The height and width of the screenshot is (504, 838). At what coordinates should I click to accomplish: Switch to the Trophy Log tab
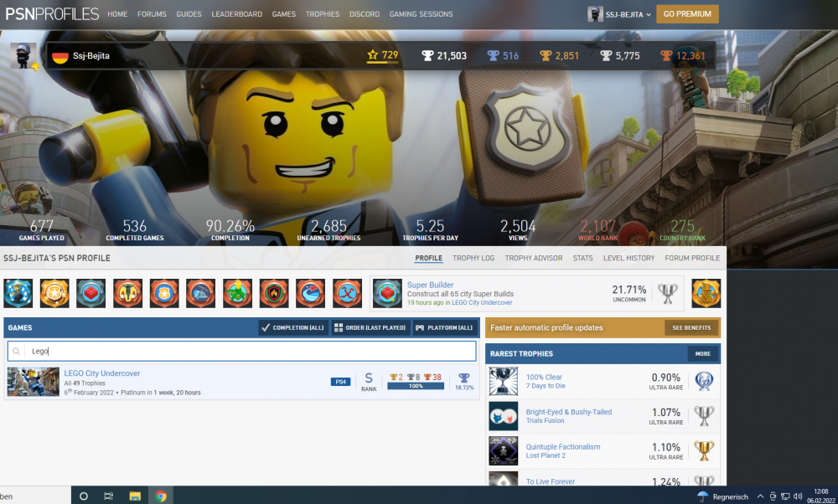coord(473,258)
